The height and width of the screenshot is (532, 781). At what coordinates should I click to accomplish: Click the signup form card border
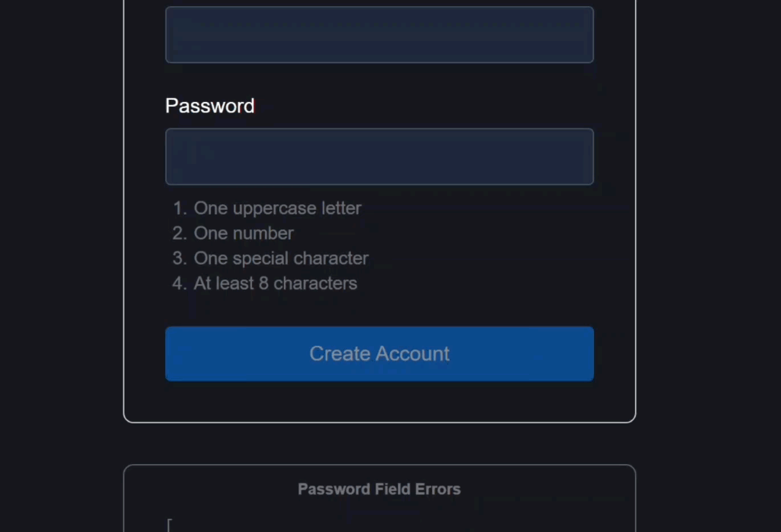click(x=124, y=228)
